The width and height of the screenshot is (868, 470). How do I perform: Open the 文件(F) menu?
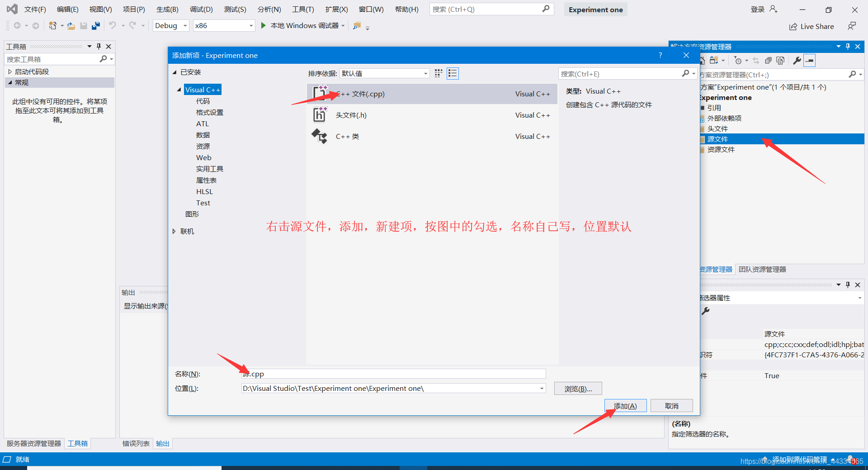pyautogui.click(x=35, y=9)
